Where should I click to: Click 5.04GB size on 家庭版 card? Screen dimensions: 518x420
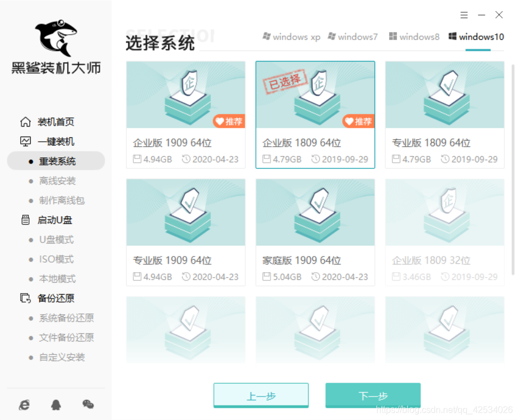click(287, 277)
